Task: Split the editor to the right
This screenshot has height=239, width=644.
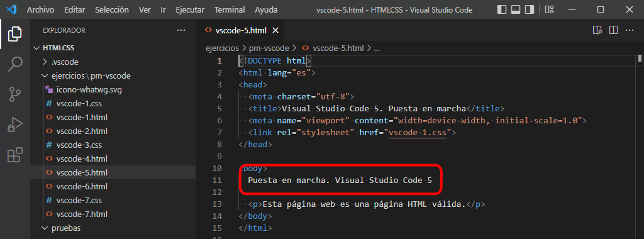Action: tap(613, 30)
